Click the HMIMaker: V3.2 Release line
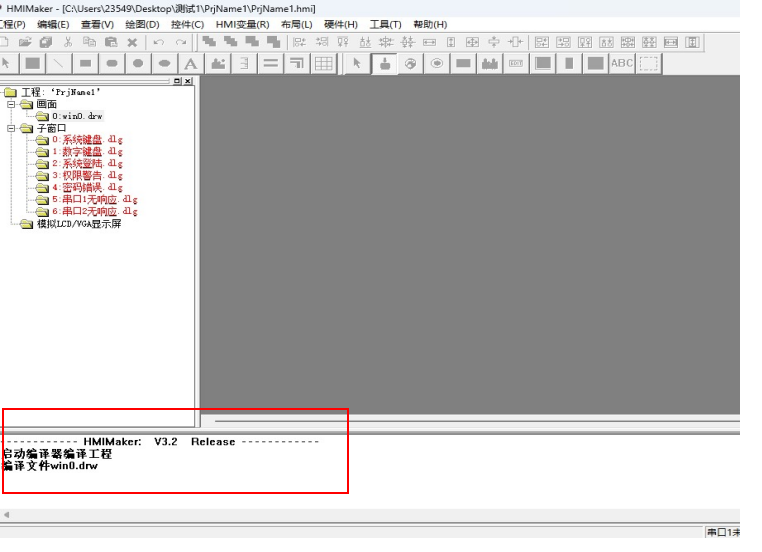 click(159, 442)
